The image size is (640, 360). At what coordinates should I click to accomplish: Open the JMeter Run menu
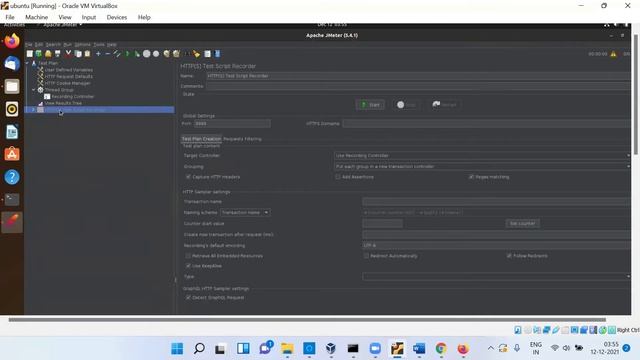tap(67, 44)
